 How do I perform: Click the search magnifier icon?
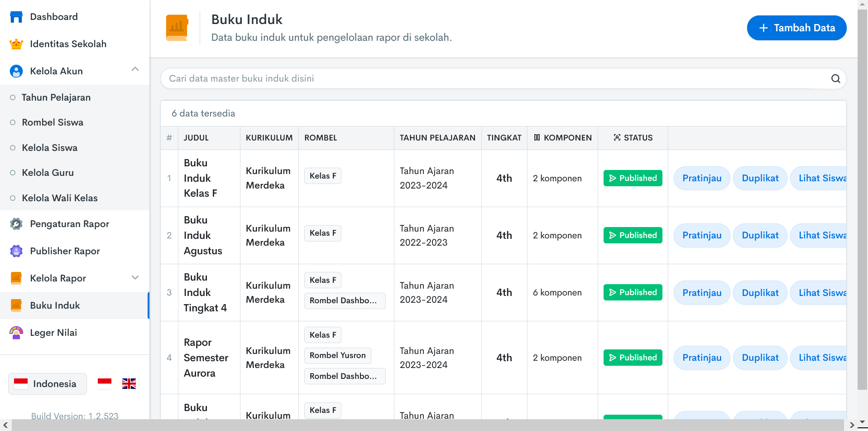(x=835, y=78)
